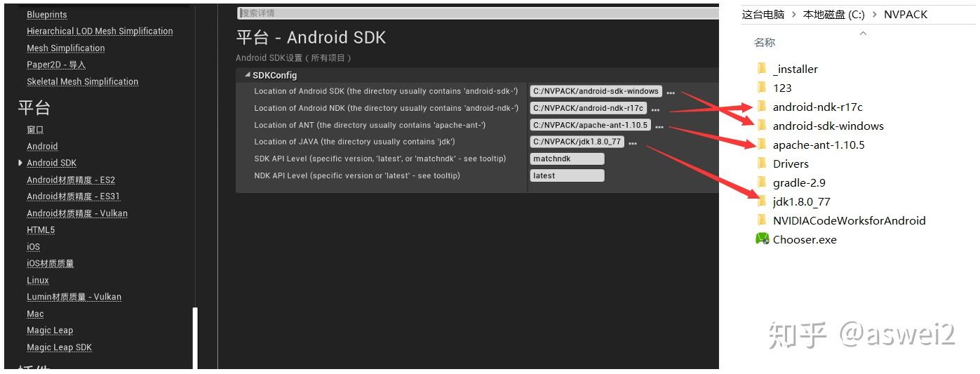Screen dimensions: 980x374
Task: Go to 这台电脑 in the breadcrumb
Action: pyautogui.click(x=763, y=14)
